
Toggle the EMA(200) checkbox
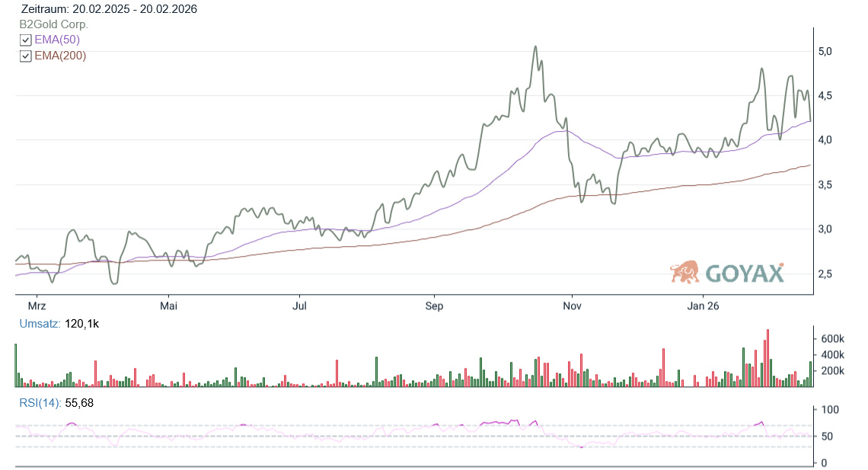tap(26, 56)
